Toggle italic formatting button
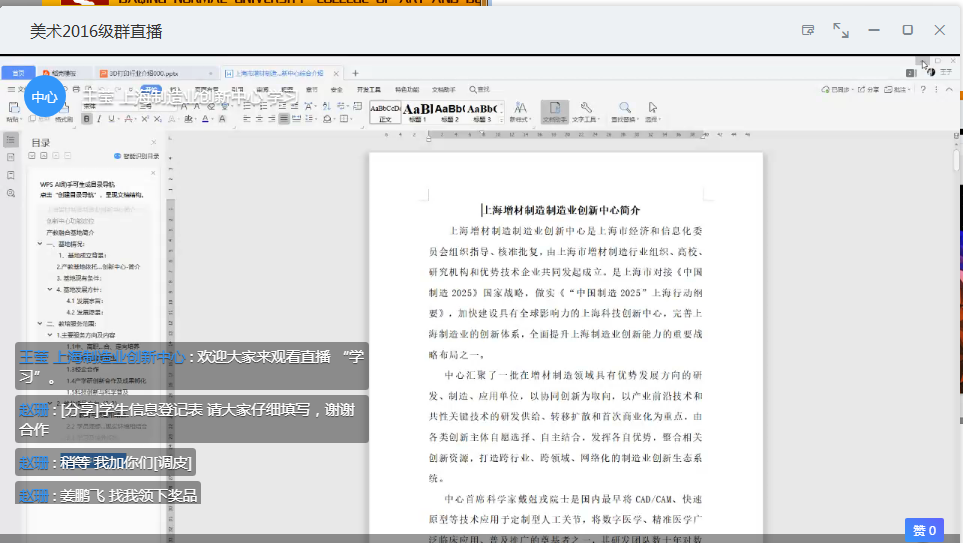This screenshot has height=543, width=963. [98, 119]
